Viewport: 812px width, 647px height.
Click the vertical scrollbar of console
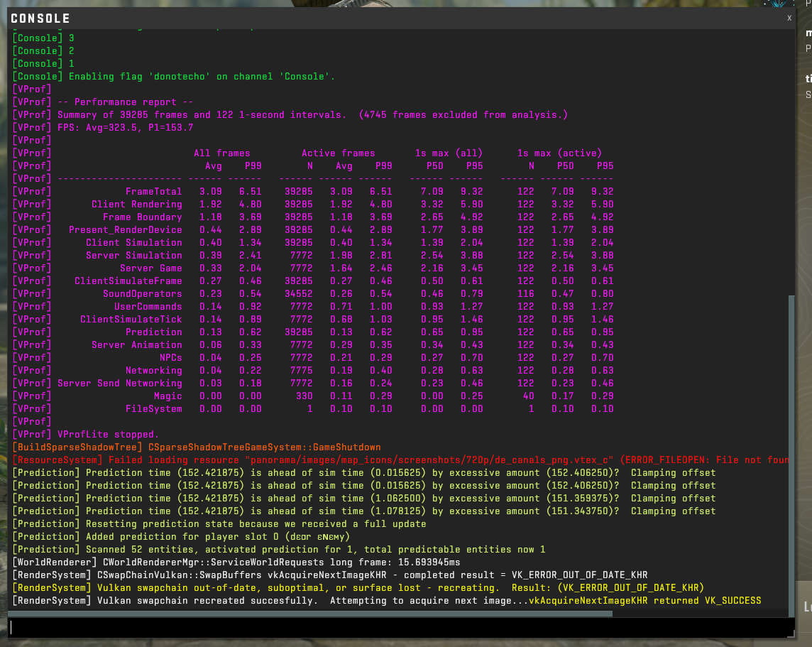click(x=791, y=455)
